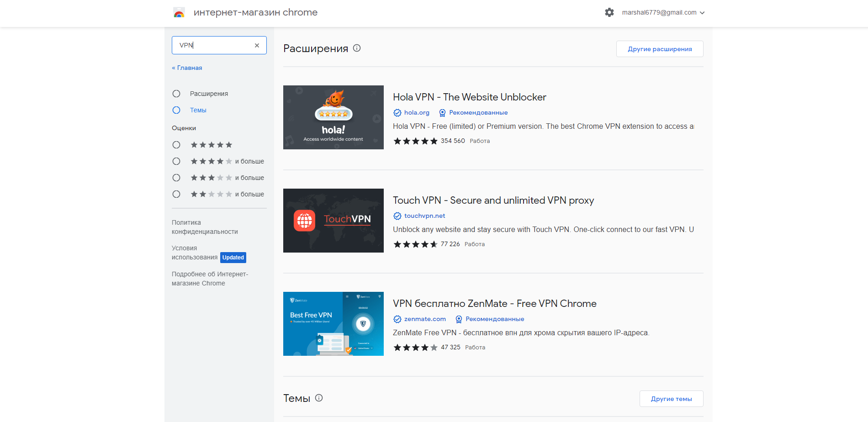Click info icon next to Темы heading

(x=319, y=398)
